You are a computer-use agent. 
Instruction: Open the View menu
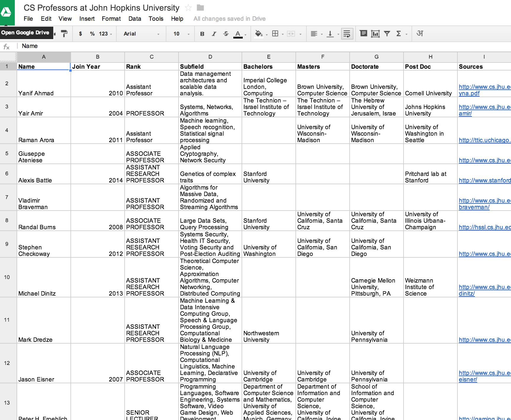pos(65,19)
